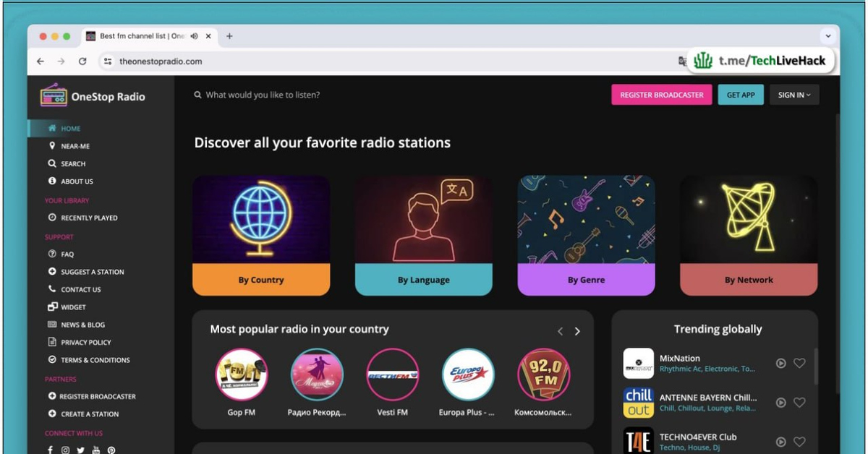Click the GET APP button
This screenshot has width=868, height=454.
point(741,95)
